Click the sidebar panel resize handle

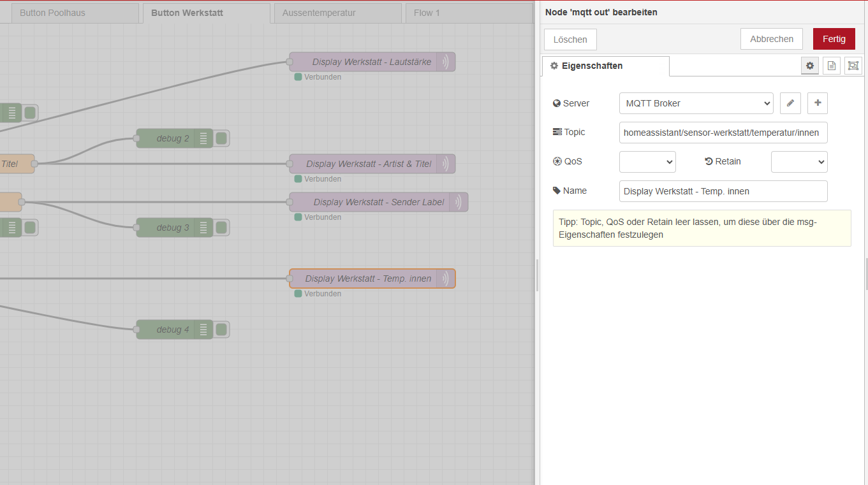(537, 275)
